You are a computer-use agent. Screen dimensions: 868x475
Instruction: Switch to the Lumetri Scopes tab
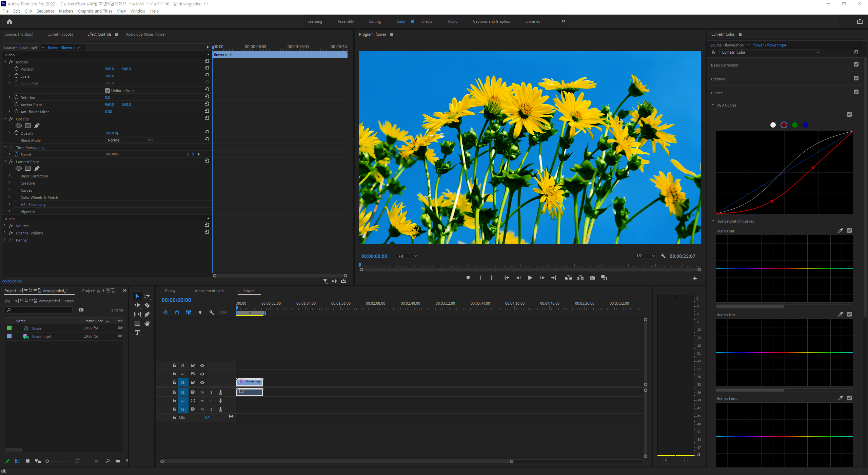point(60,34)
